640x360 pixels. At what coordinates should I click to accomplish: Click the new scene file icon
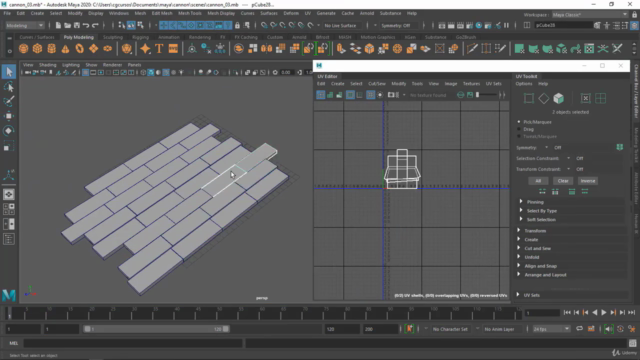coord(58,25)
